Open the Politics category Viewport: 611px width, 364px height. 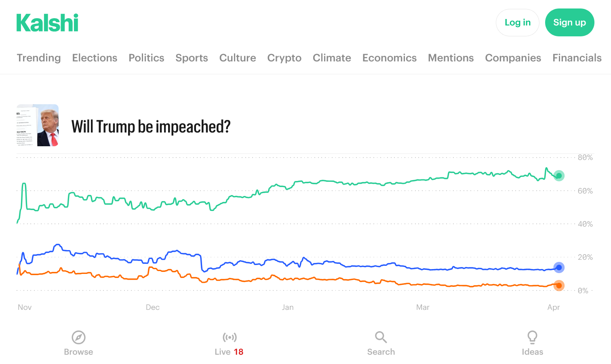coord(146,58)
